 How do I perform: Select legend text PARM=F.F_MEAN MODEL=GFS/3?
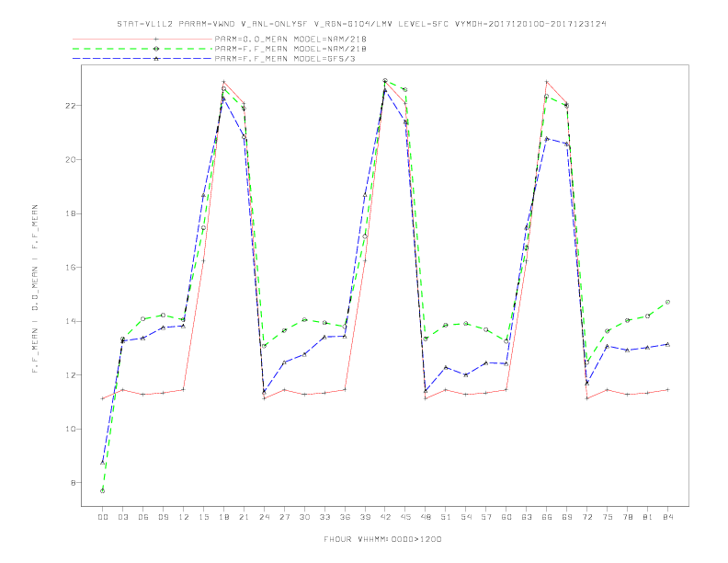(x=285, y=59)
